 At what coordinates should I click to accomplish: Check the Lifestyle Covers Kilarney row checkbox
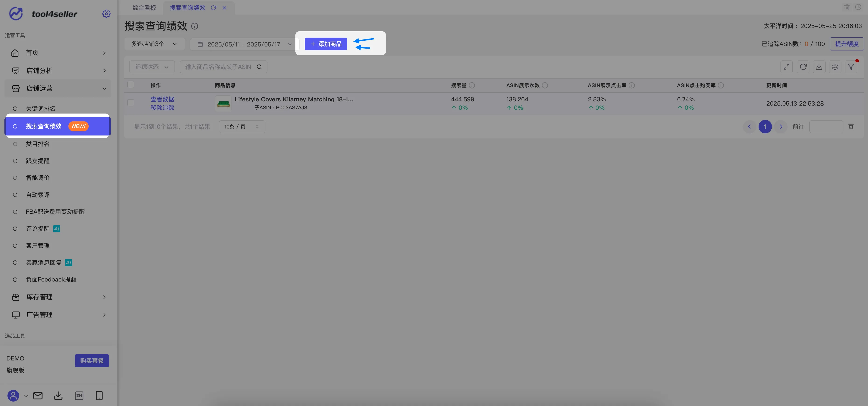(x=131, y=103)
